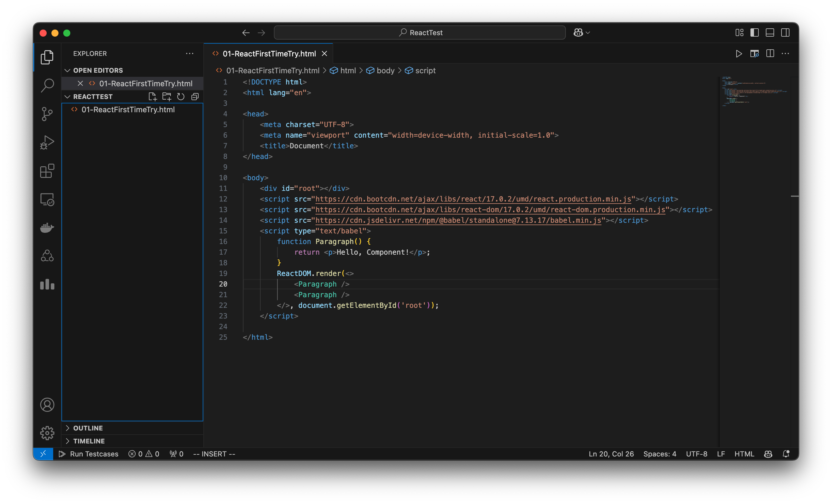Open the Run and Debug view
The height and width of the screenshot is (504, 832).
pyautogui.click(x=47, y=142)
